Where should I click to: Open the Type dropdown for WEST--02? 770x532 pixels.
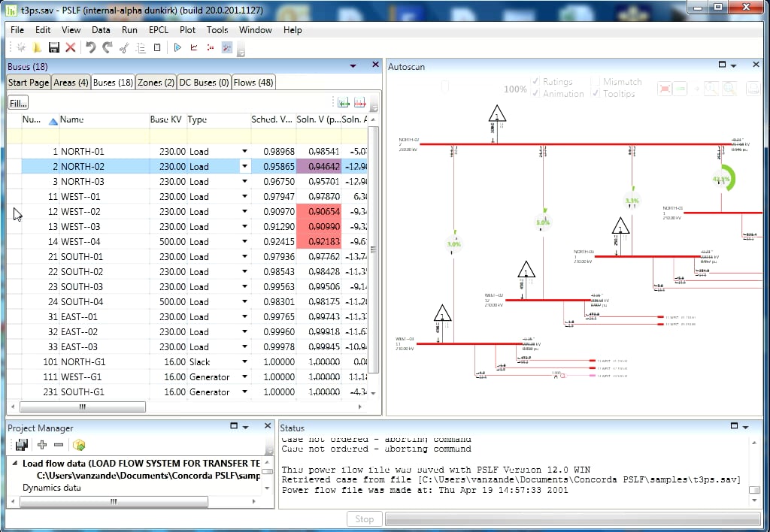pos(244,212)
